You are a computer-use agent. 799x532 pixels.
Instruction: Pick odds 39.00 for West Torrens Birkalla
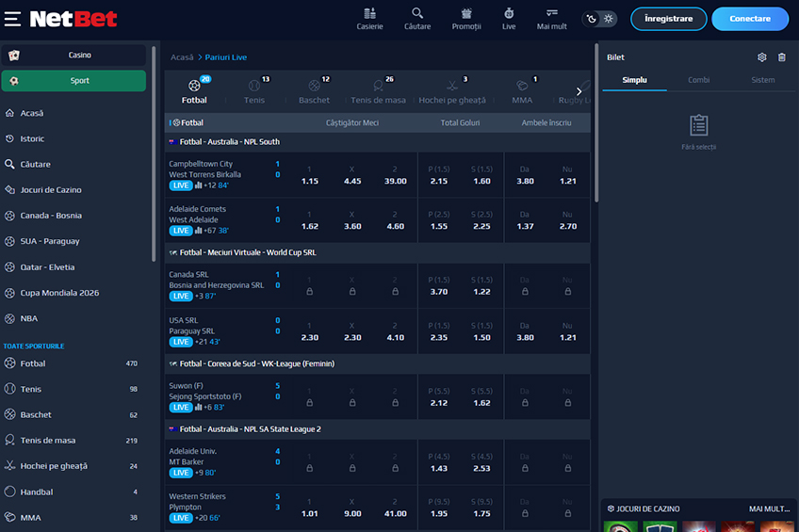pos(396,175)
